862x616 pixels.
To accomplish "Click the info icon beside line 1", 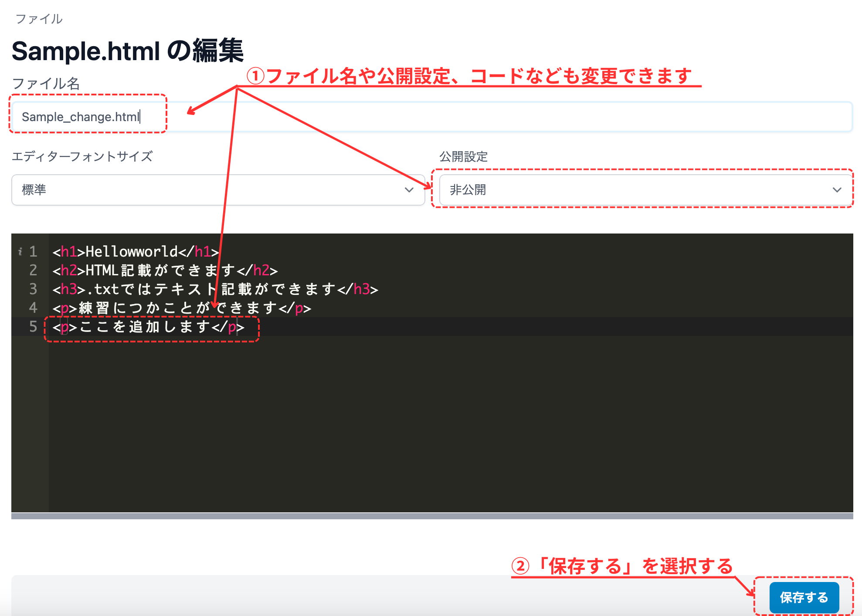I will [20, 251].
